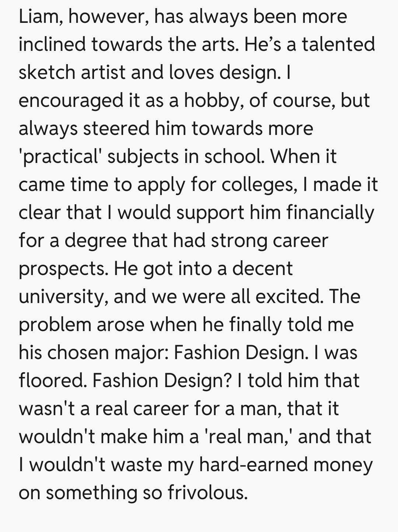Screen dimensions: 398x532
Task: Click the word "financially"
Action: tap(330, 213)
